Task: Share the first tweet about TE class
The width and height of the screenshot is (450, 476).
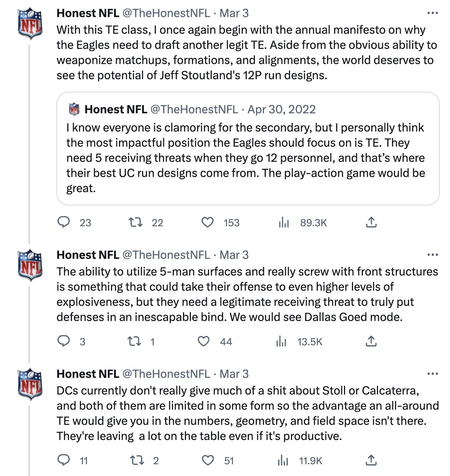Action: 371,222
